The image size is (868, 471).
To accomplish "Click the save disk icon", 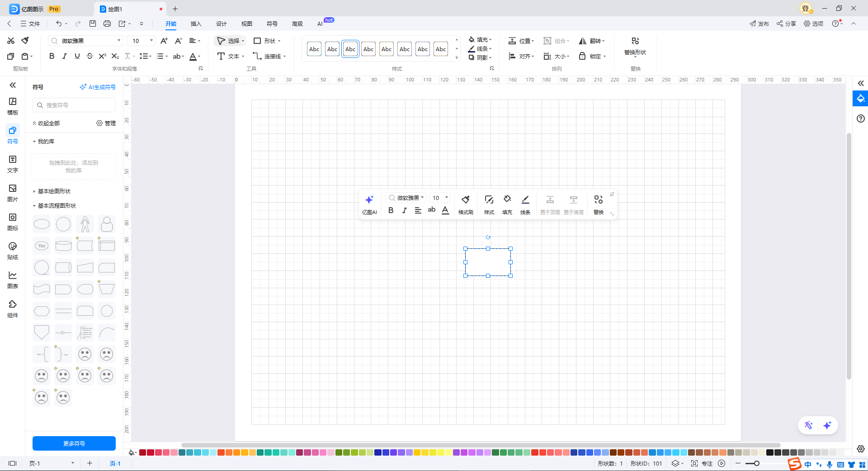I will [x=93, y=24].
